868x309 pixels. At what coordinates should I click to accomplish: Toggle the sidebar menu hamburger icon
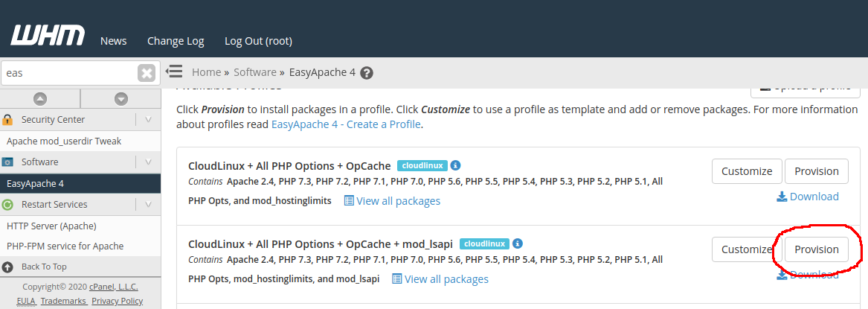(x=174, y=71)
